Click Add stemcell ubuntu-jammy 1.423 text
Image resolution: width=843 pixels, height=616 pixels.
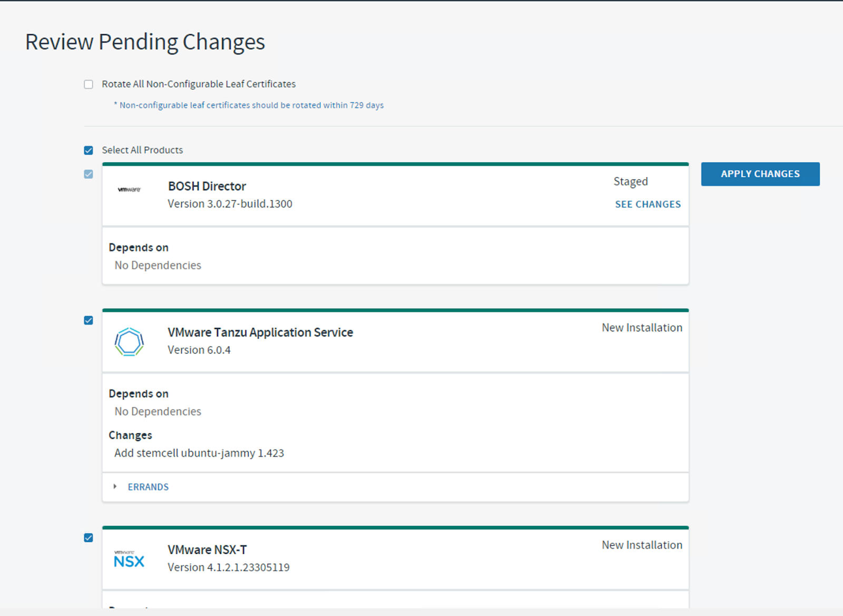(x=199, y=453)
